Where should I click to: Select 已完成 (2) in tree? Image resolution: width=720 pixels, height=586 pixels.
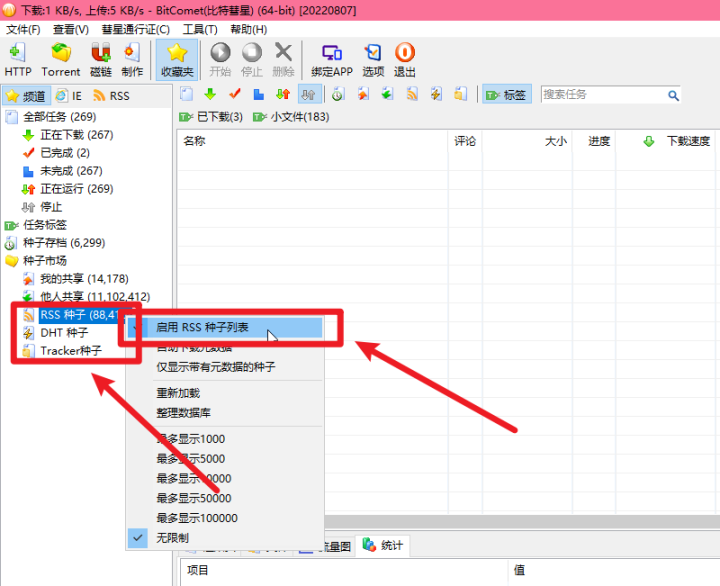65,152
